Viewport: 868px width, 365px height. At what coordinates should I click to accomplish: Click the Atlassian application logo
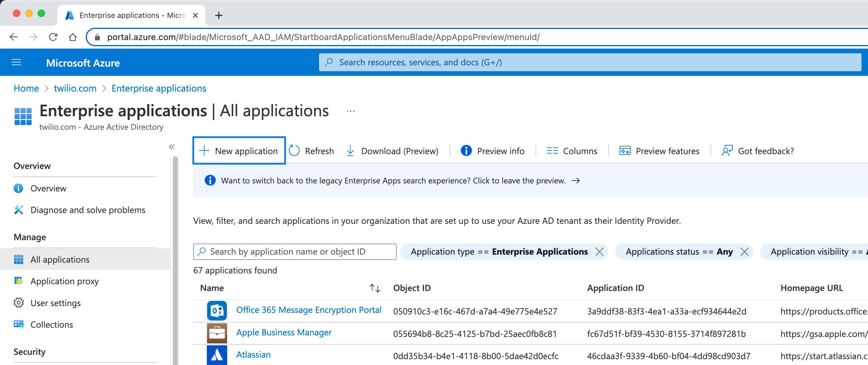tap(217, 355)
